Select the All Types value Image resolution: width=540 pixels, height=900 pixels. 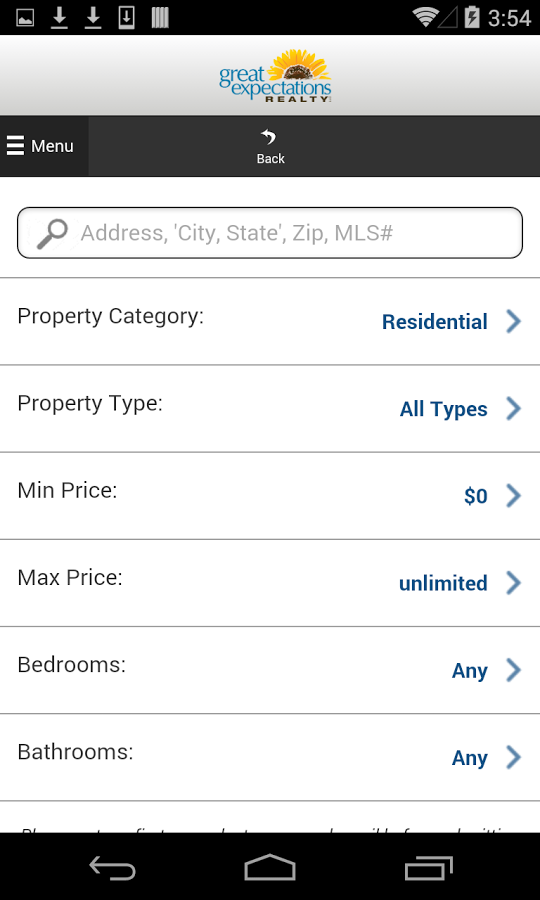click(x=444, y=409)
